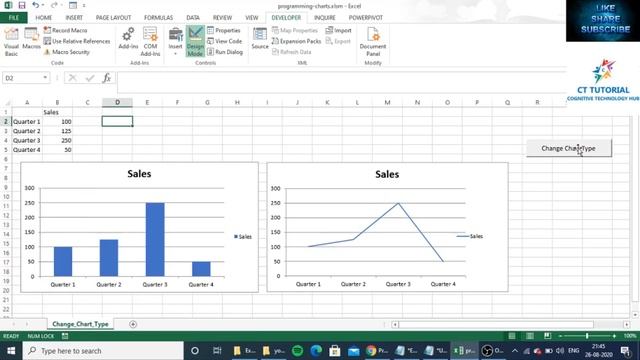This screenshot has width=640, height=360.
Task: Zoom in with the plus button
Action: [614, 336]
